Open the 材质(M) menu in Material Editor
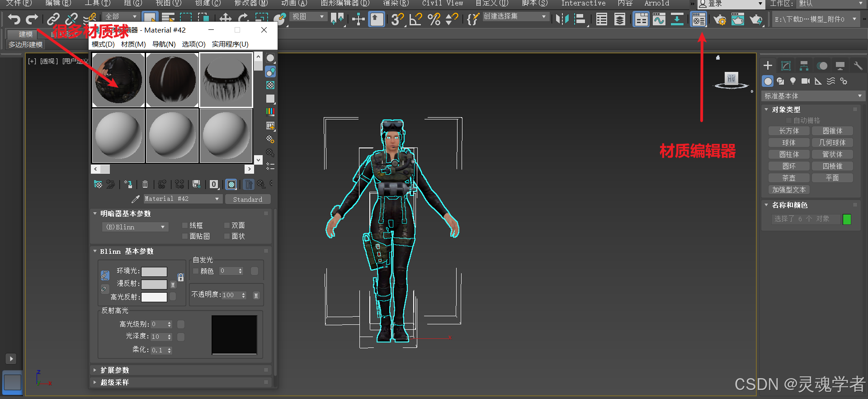 coord(133,44)
